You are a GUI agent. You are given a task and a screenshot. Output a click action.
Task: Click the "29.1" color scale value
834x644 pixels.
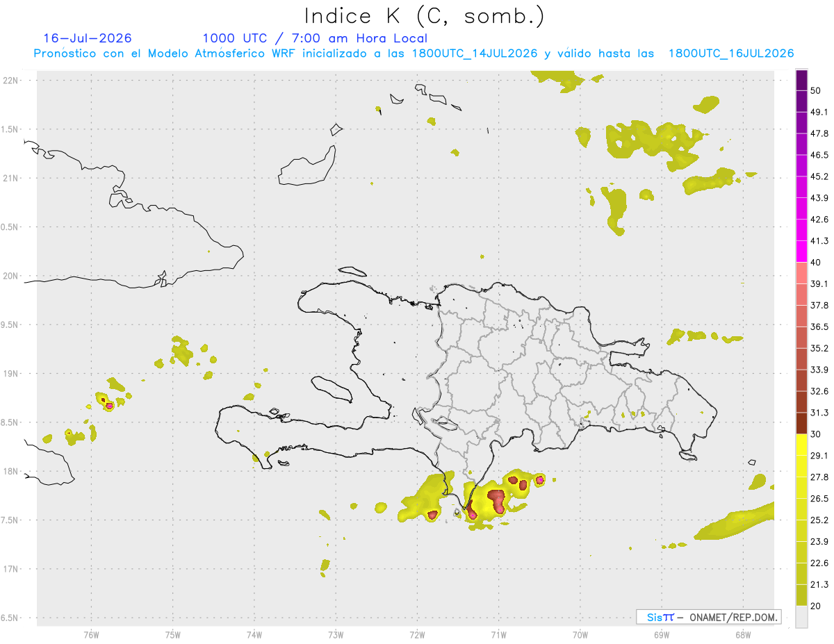point(819,456)
